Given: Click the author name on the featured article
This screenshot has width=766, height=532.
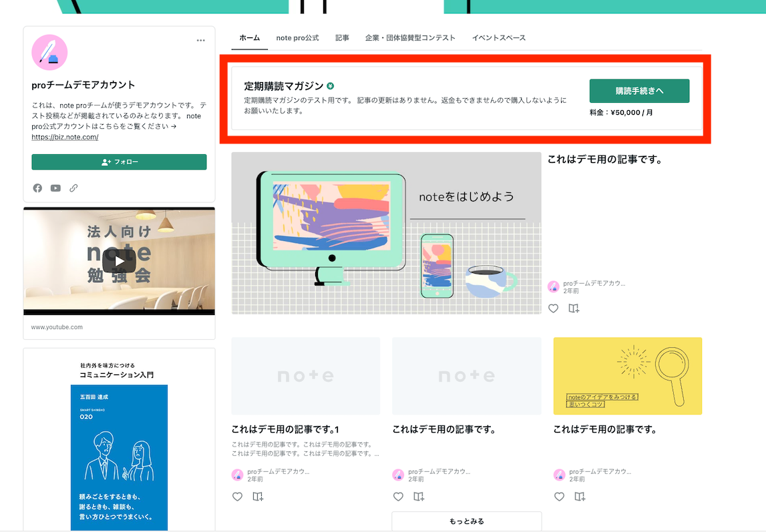Looking at the screenshot, I should (594, 283).
